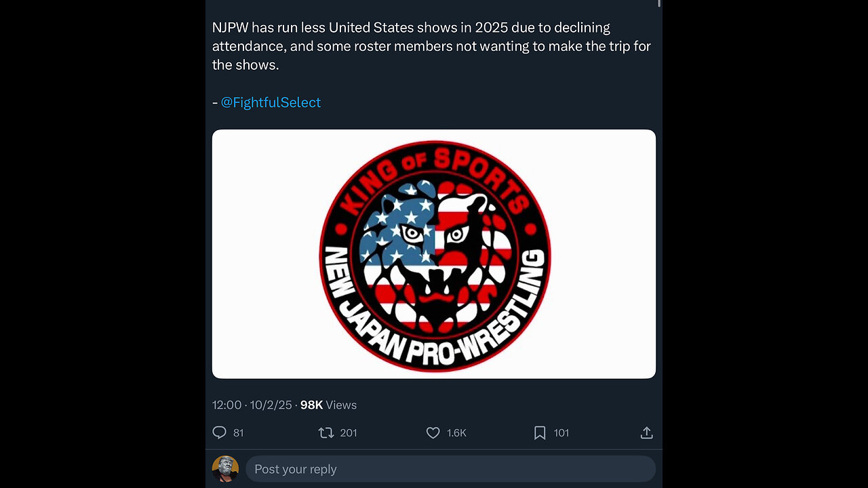Click the 101 bookmarks count

point(561,433)
